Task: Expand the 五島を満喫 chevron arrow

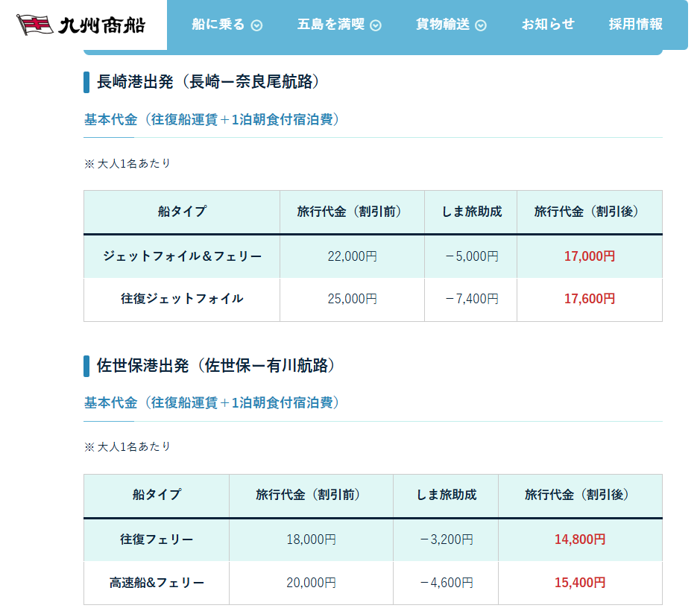Action: (x=376, y=25)
